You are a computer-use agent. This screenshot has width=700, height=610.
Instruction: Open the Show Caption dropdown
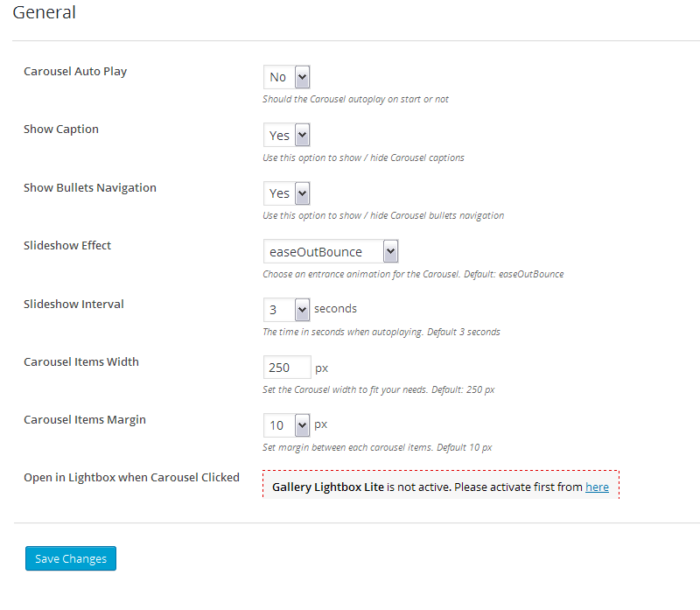click(x=287, y=135)
